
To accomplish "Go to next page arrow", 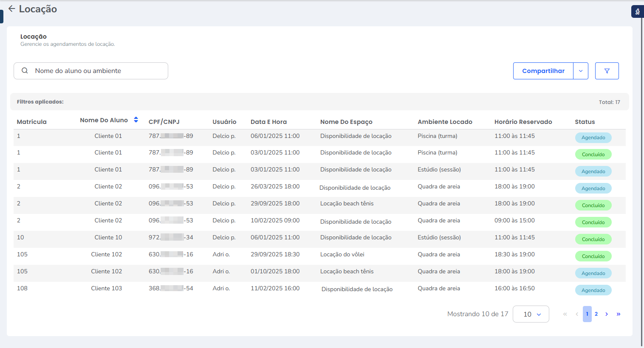I will coord(607,314).
